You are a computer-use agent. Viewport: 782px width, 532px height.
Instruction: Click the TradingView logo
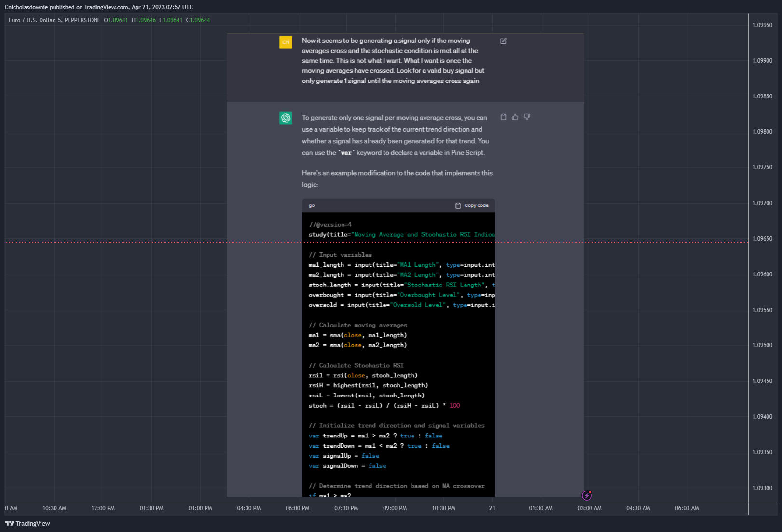pos(27,523)
